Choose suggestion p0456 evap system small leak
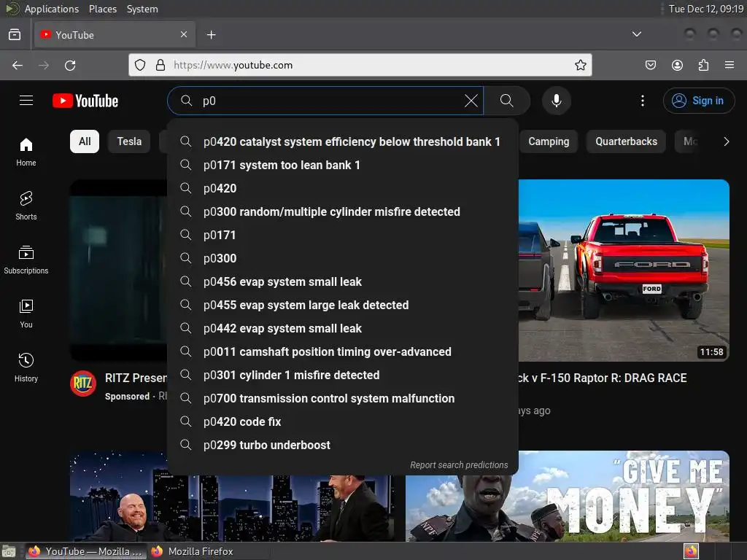Image resolution: width=747 pixels, height=560 pixels. [x=343, y=281]
